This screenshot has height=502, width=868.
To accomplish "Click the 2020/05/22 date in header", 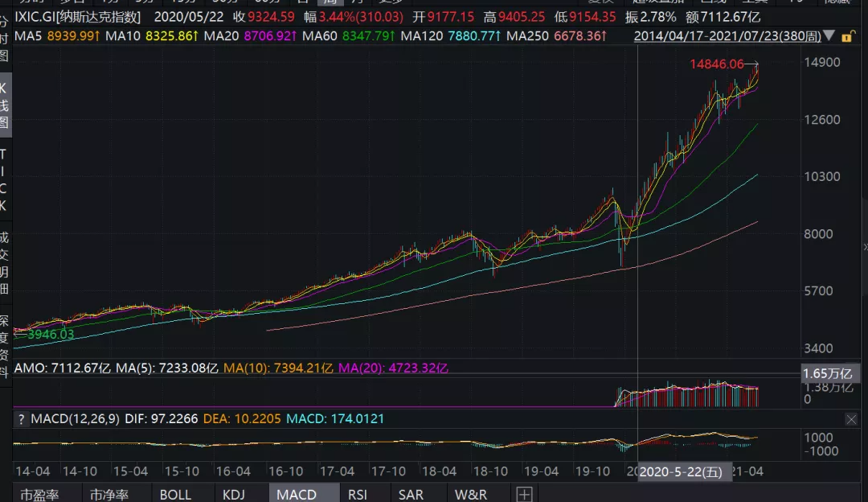I will point(188,17).
